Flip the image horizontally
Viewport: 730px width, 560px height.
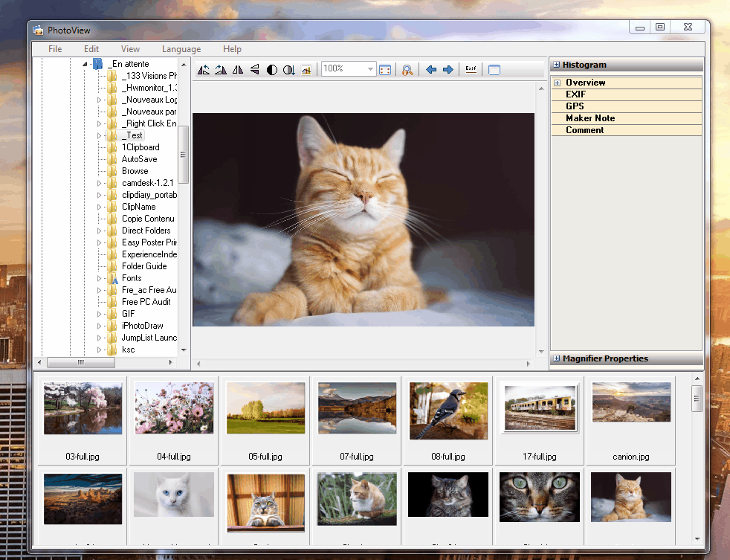click(238, 69)
